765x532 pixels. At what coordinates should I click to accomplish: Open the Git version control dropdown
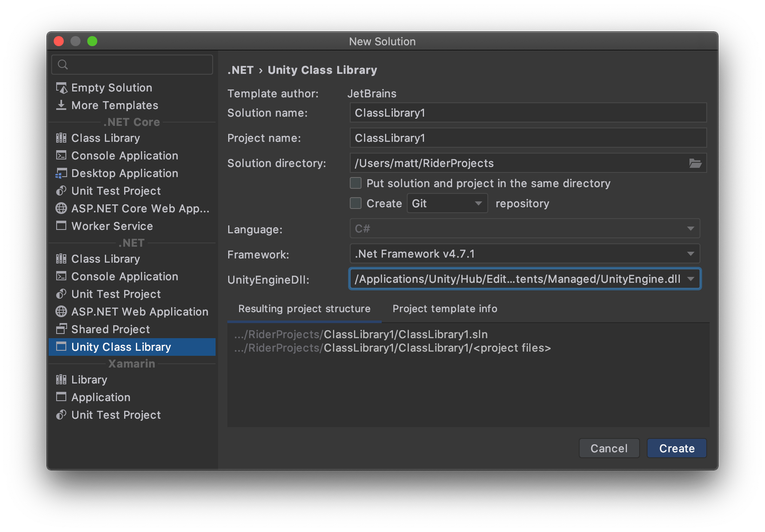479,203
